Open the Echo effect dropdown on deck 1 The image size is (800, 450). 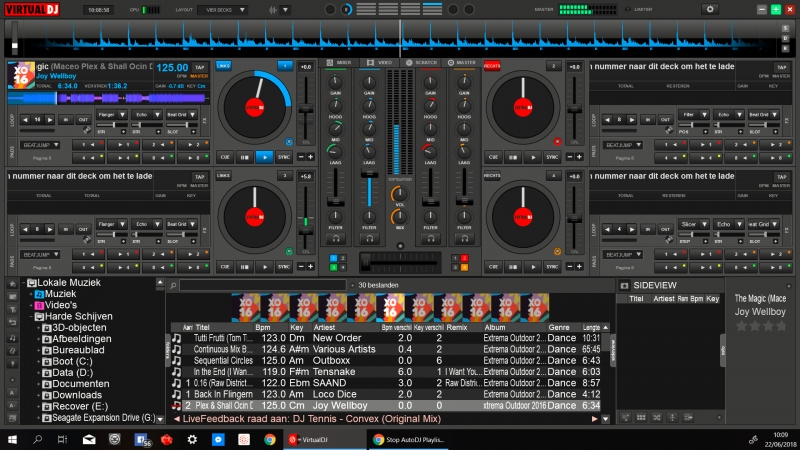(147, 115)
